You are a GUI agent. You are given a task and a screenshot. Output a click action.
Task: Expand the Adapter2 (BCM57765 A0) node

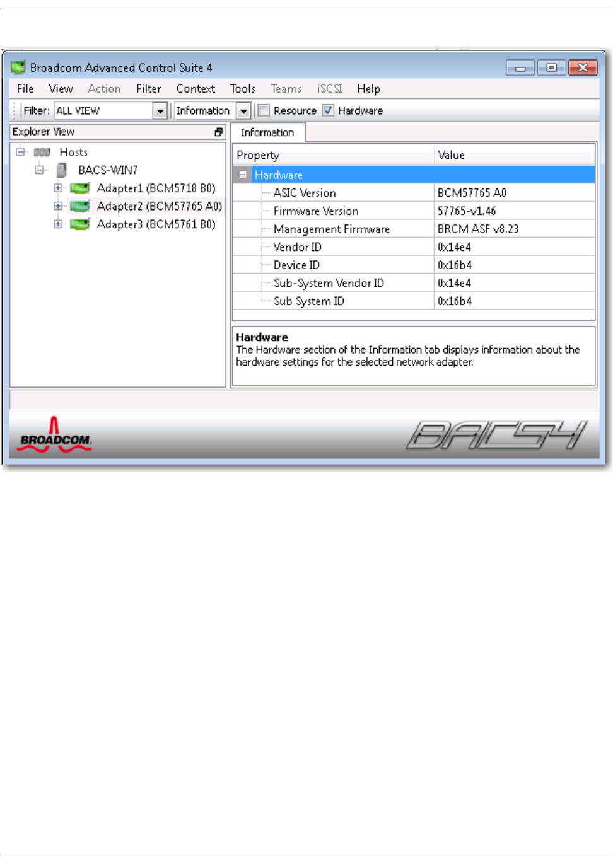58,206
